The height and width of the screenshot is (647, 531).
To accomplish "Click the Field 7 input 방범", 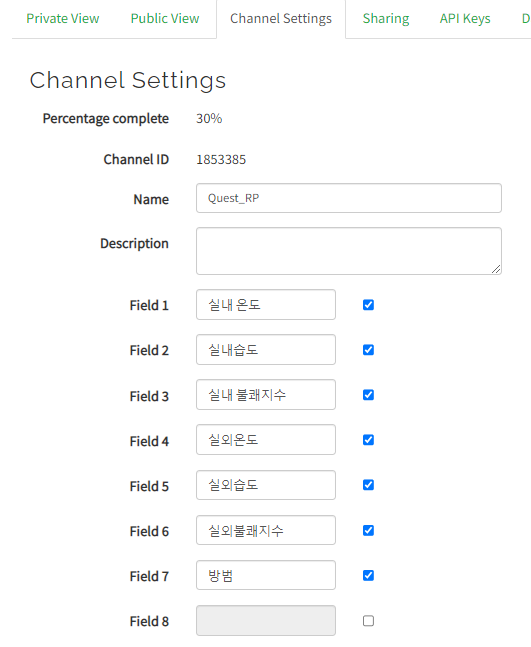I will (266, 575).
